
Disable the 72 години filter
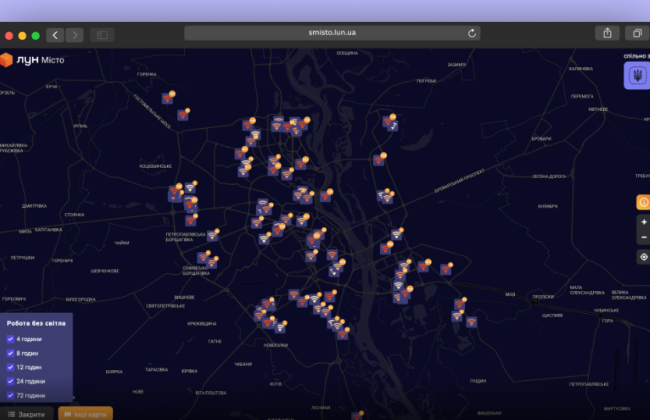click(11, 395)
